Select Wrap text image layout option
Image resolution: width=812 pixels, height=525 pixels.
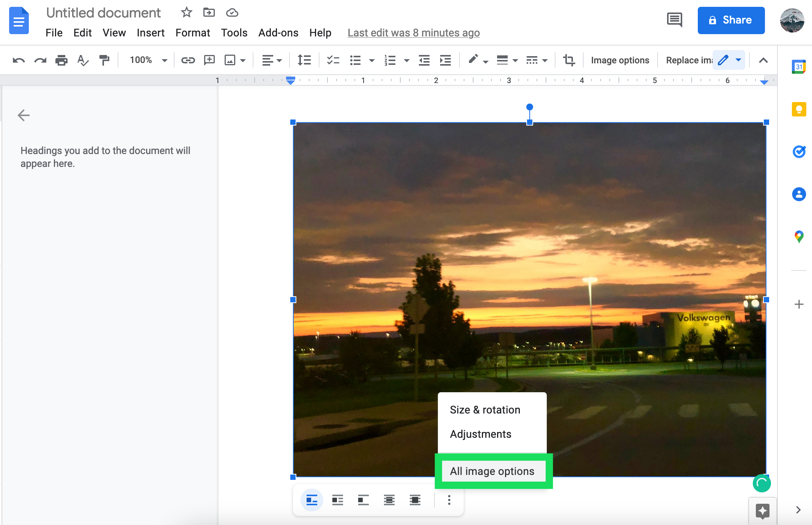coord(337,500)
